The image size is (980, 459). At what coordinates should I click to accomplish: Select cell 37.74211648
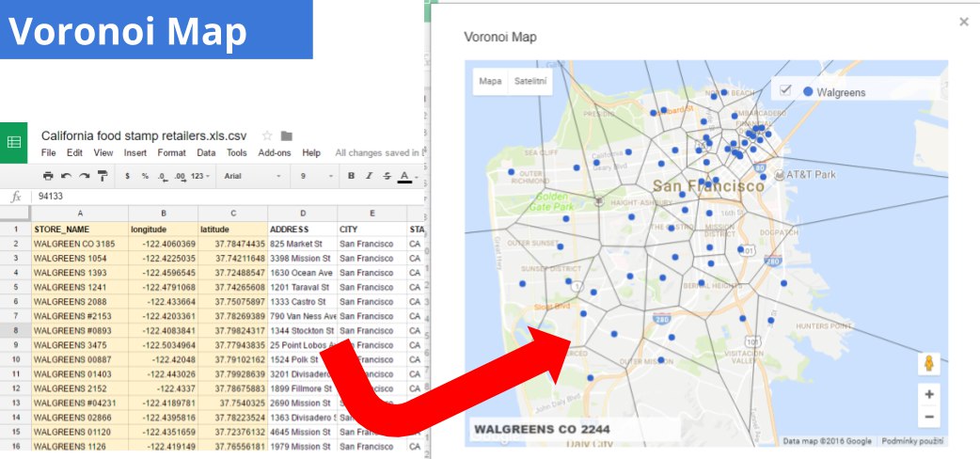(233, 259)
